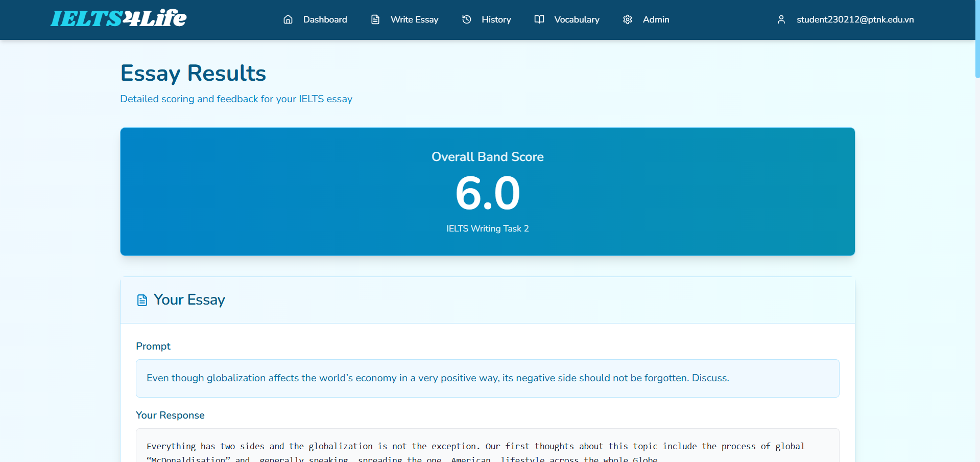980x462 pixels.
Task: Click the student230212@ptnk.edu.vn account label
Action: point(855,19)
